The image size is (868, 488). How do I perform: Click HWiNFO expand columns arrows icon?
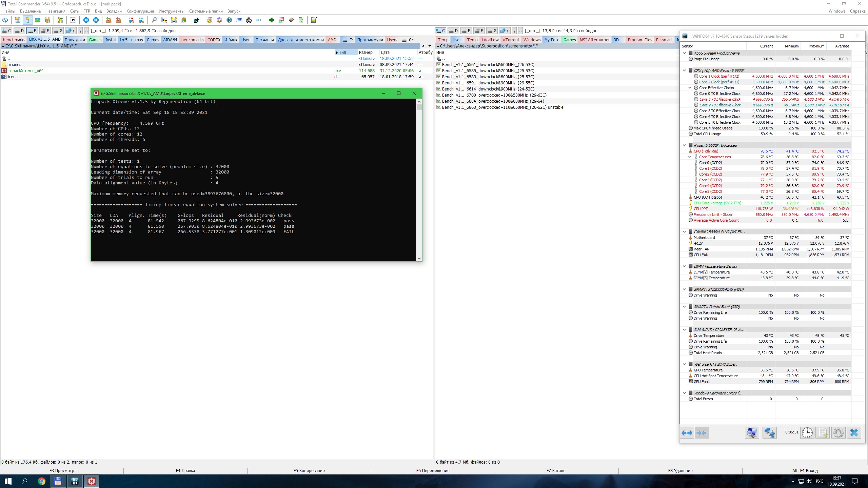click(687, 433)
